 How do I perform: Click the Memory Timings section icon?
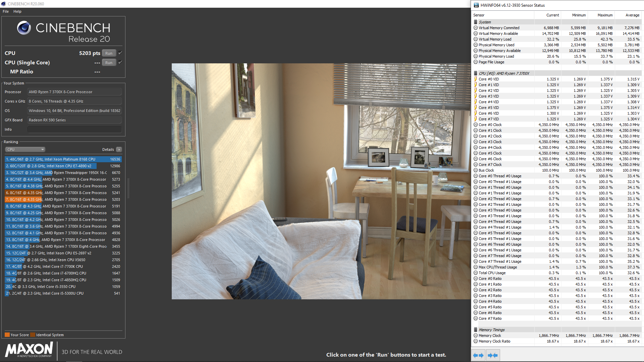[x=476, y=330]
